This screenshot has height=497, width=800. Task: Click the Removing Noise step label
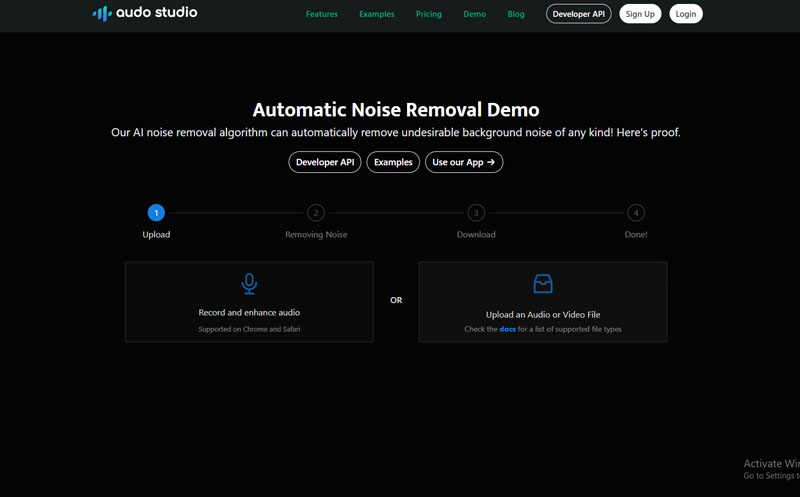[x=316, y=235]
